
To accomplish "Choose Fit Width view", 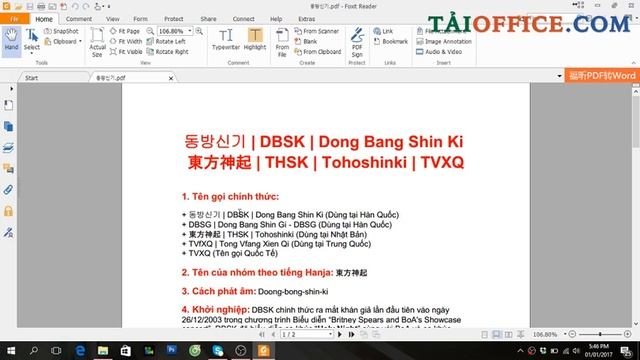I will coord(126,41).
